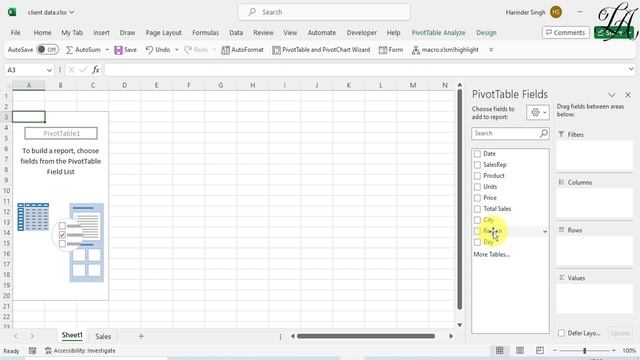Click the Insert Function fx icon
Screen dimensions: 640x360
pos(96,70)
